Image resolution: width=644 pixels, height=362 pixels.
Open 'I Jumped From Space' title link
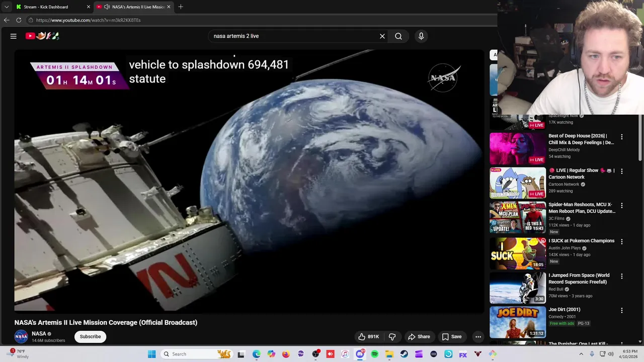pyautogui.click(x=579, y=279)
